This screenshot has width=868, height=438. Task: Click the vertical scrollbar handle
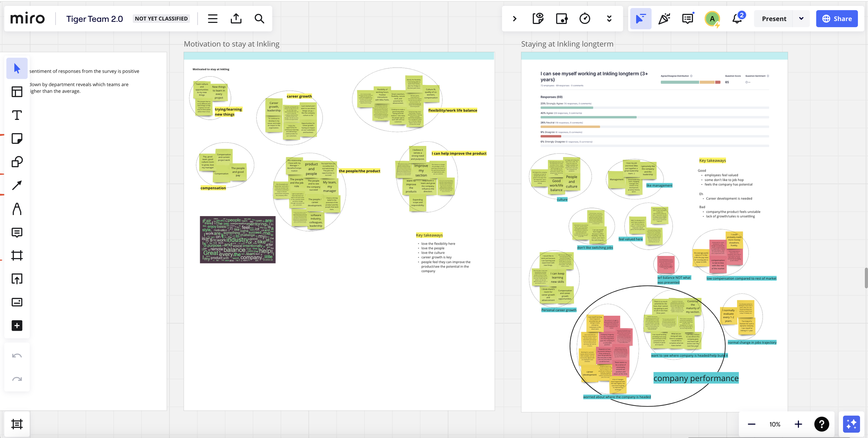pyautogui.click(x=866, y=278)
